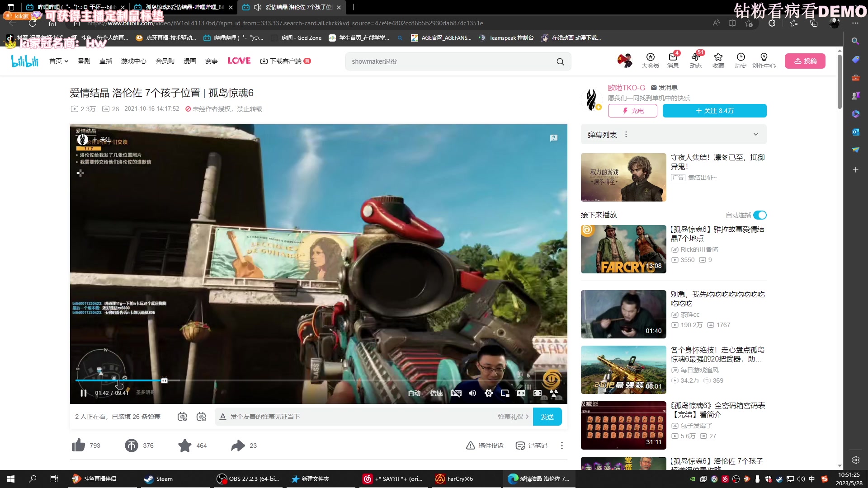The image size is (868, 488).
Task: Open the danmaku settings icon
Action: (x=201, y=417)
